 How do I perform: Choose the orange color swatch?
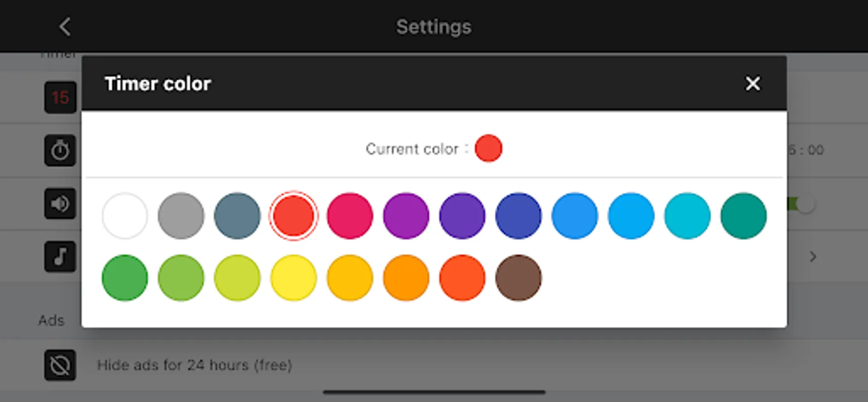point(406,278)
